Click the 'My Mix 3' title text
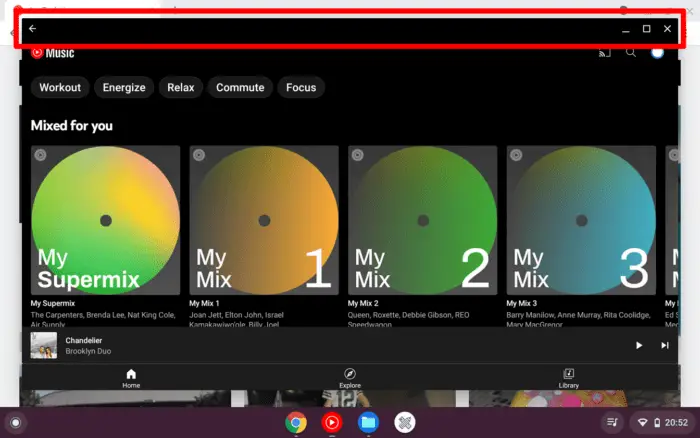 coord(521,303)
